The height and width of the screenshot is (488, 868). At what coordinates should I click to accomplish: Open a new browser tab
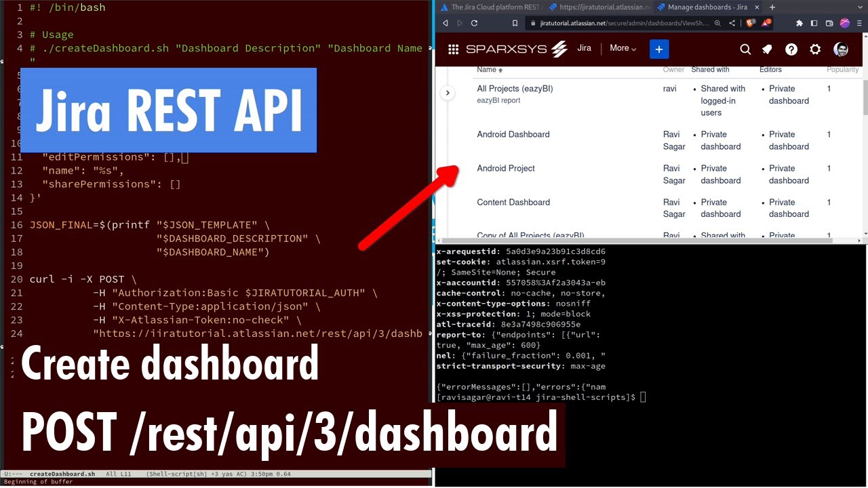tap(772, 7)
